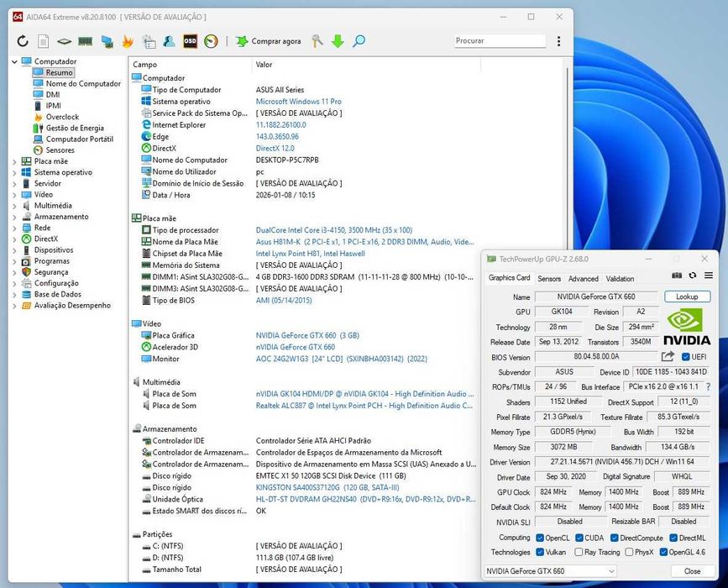Toggle the DirectML checkbox

[x=673, y=538]
